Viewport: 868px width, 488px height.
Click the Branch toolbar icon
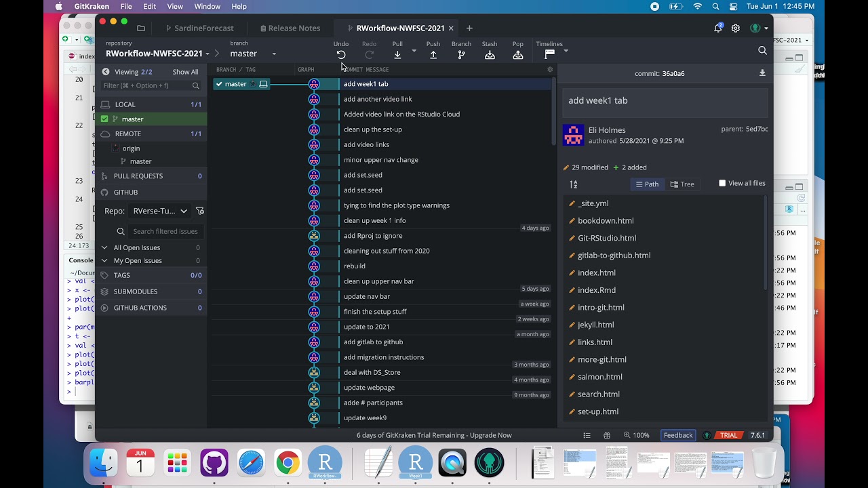461,55
